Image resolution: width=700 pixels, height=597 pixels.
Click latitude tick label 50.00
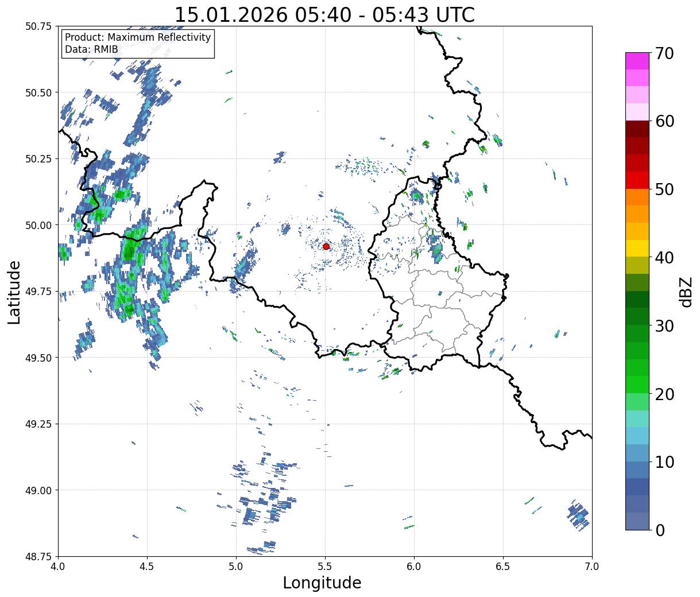coord(38,225)
